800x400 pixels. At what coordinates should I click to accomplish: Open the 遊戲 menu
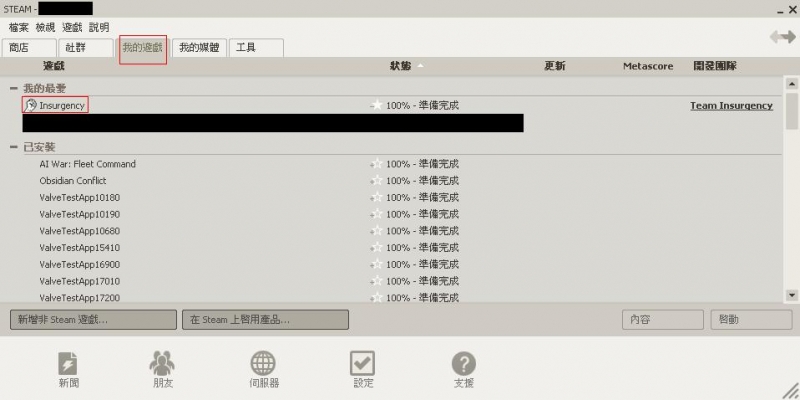point(72,28)
